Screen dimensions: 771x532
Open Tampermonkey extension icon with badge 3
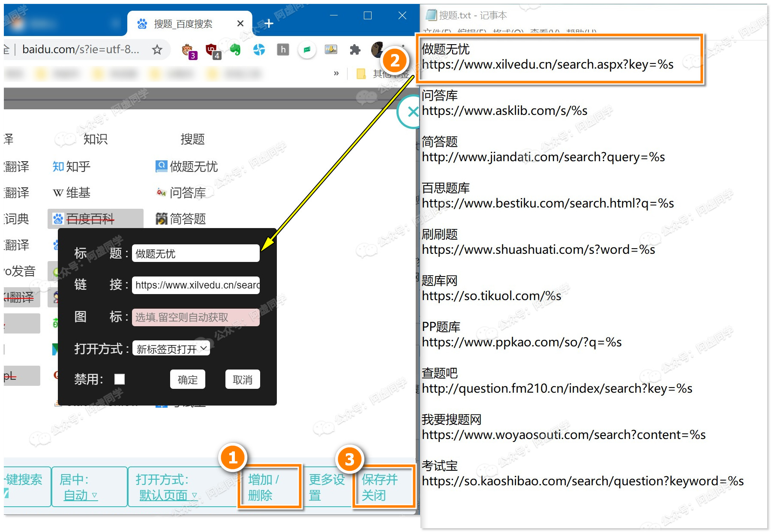[189, 51]
